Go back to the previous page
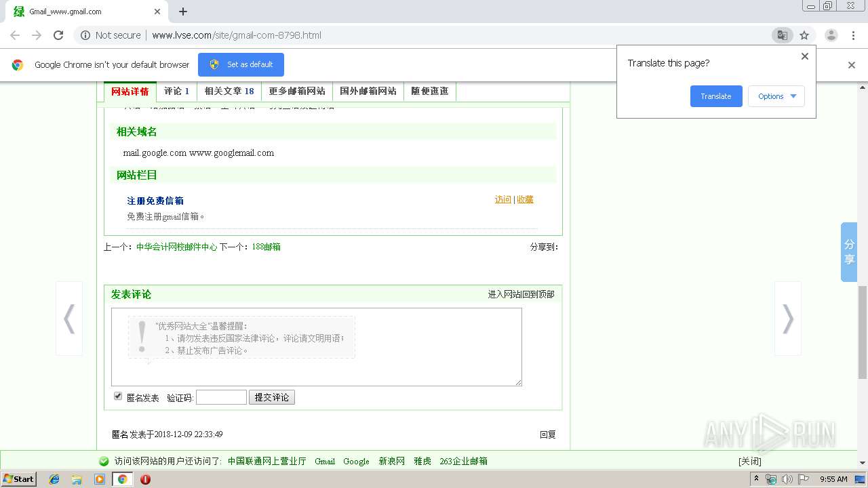Image resolution: width=868 pixels, height=488 pixels. [x=15, y=35]
